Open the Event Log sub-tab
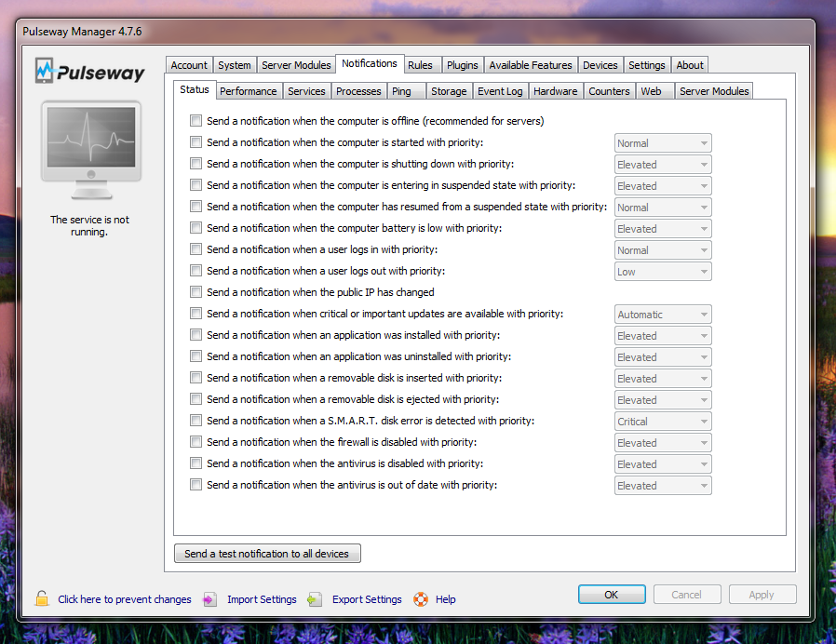This screenshot has height=644, width=836. click(x=500, y=91)
